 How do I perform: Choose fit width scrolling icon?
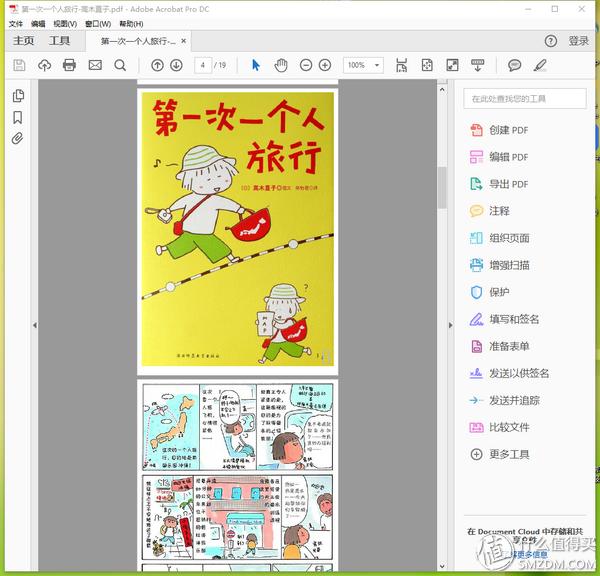(401, 65)
